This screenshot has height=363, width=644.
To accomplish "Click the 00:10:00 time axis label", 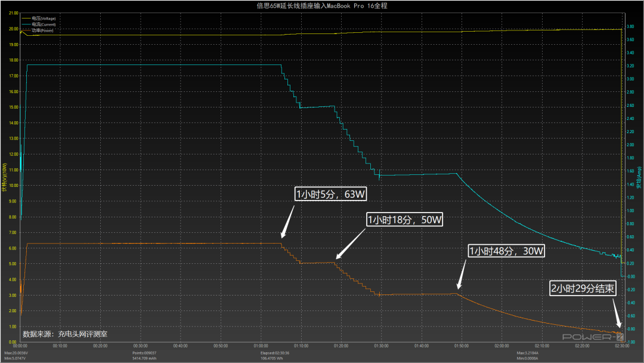I will pos(60,346).
